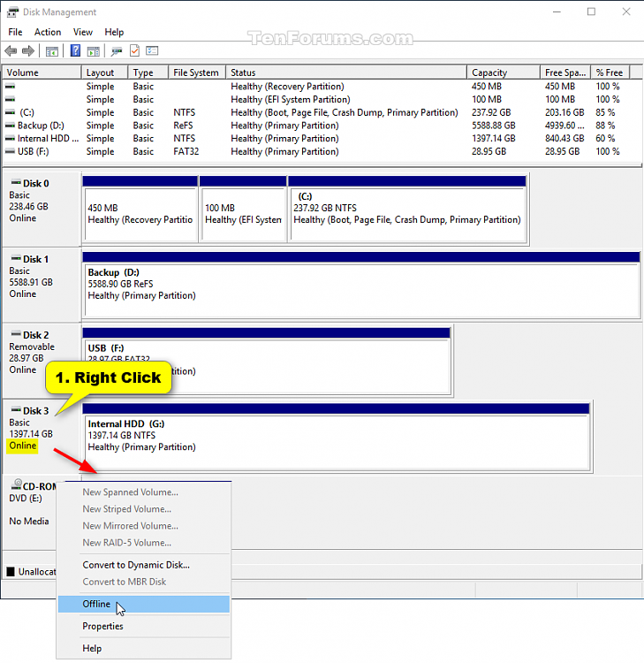Click the Show/Hide Action Pane toolbar icon
Screen dimensions: 644x663
[x=94, y=51]
